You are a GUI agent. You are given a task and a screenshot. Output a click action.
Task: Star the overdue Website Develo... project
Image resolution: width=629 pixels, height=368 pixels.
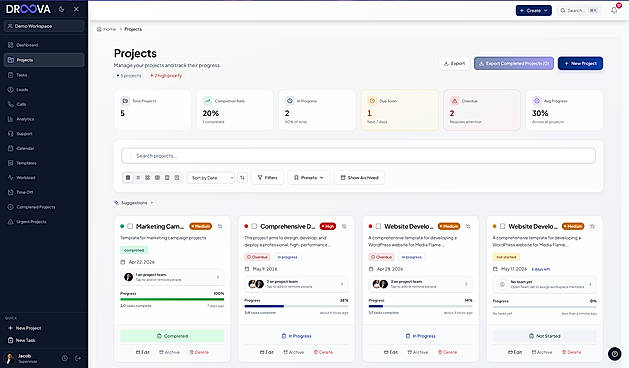pos(468,226)
